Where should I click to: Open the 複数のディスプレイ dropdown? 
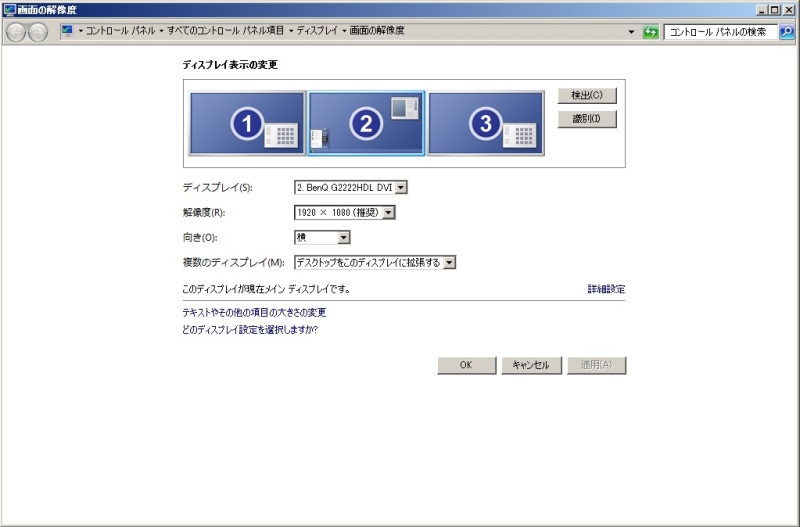pyautogui.click(x=375, y=262)
